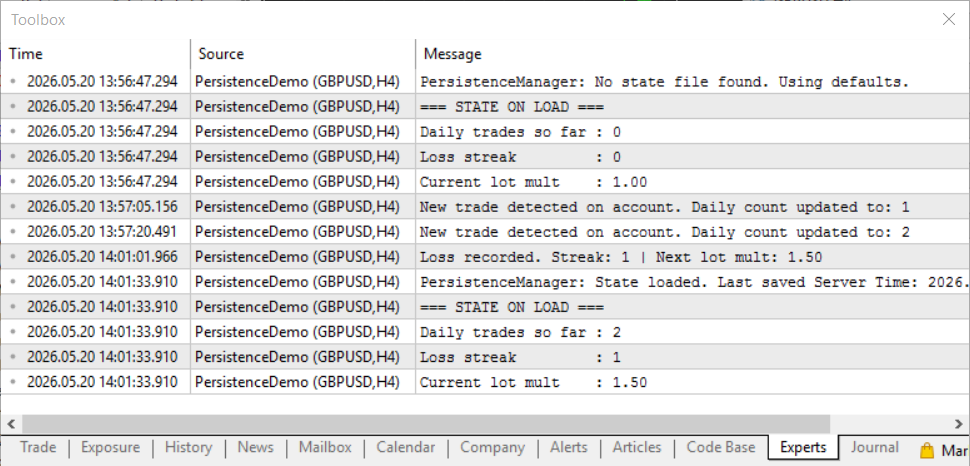Click timestamp 13:57:05.156 in Time column
The image size is (970, 466).
(x=102, y=207)
